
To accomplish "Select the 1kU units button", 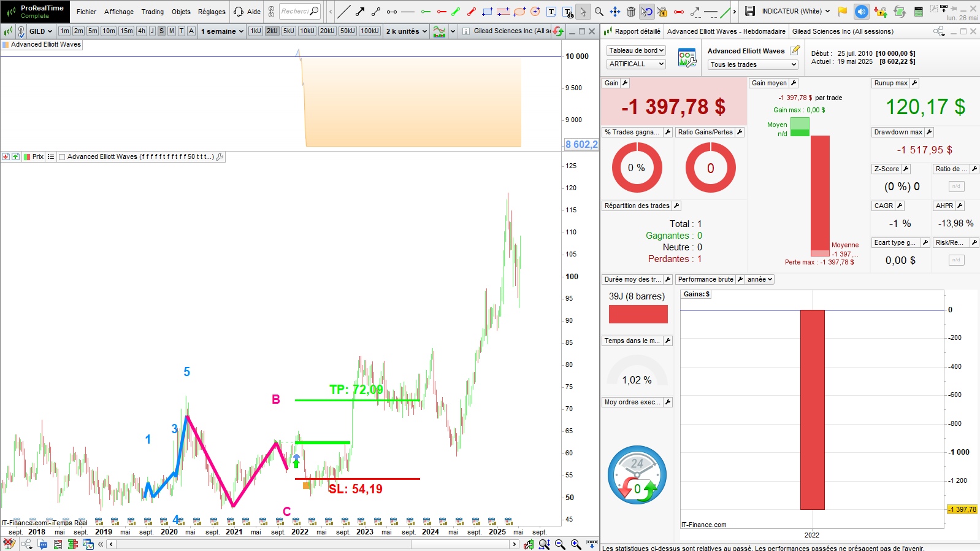I will coord(256,31).
